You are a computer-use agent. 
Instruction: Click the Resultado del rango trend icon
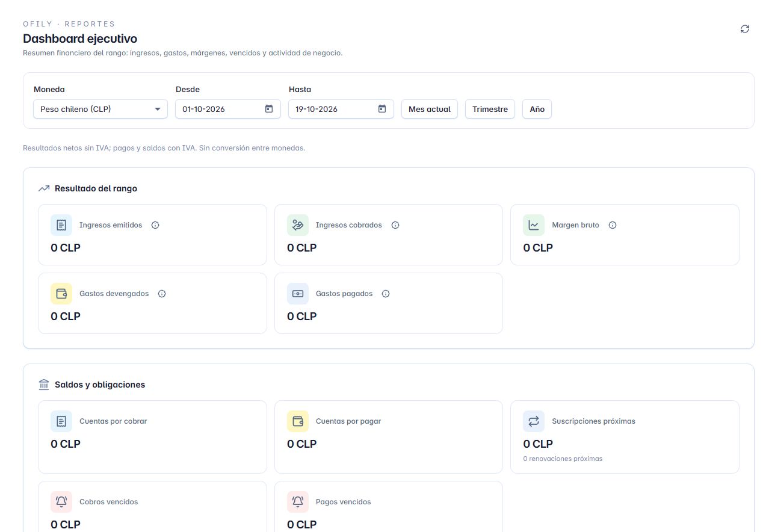pos(44,188)
